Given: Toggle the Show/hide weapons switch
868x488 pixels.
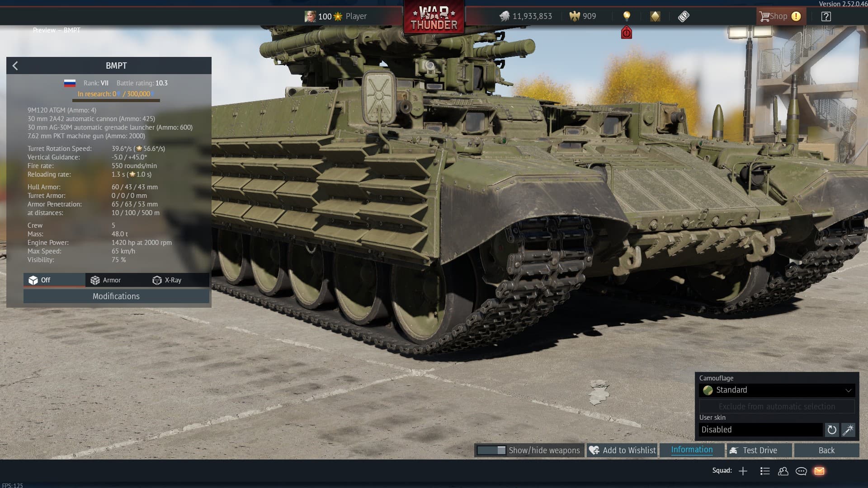Looking at the screenshot, I should click(x=491, y=450).
